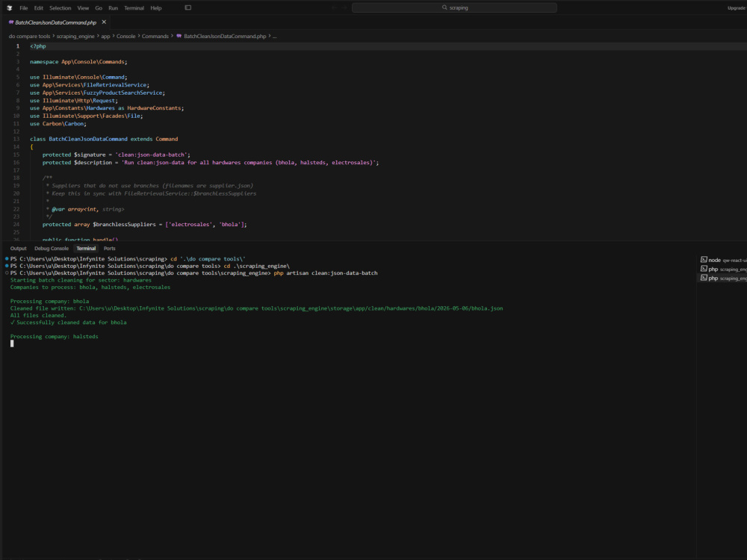The height and width of the screenshot is (560, 747).
Task: Open the 'do compare tools' breadcrumb
Action: point(29,36)
